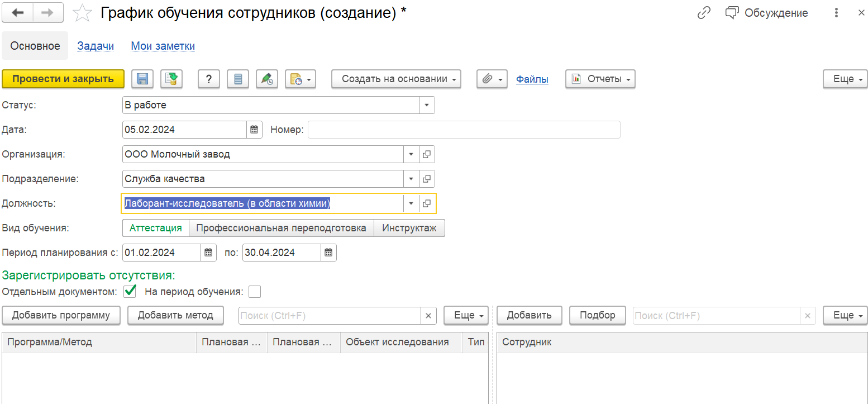Open calendar for period start date
Image resolution: width=868 pixels, height=404 pixels.
208,253
